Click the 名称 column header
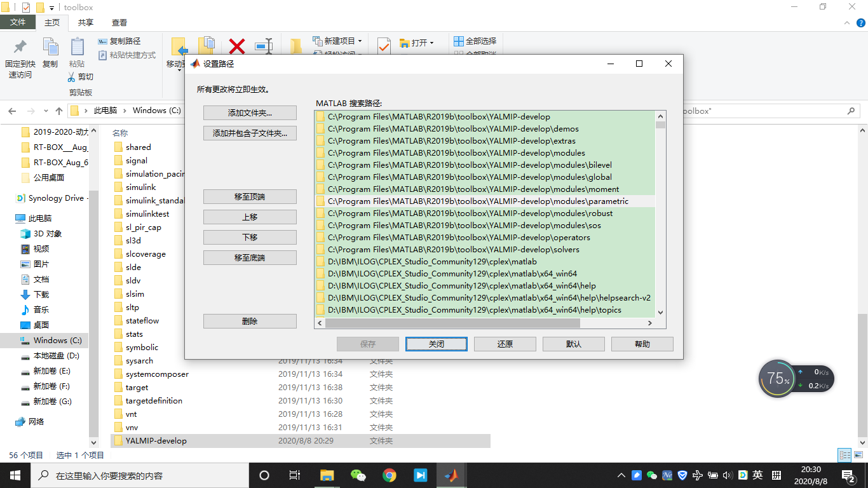The height and width of the screenshot is (488, 868). 120,133
